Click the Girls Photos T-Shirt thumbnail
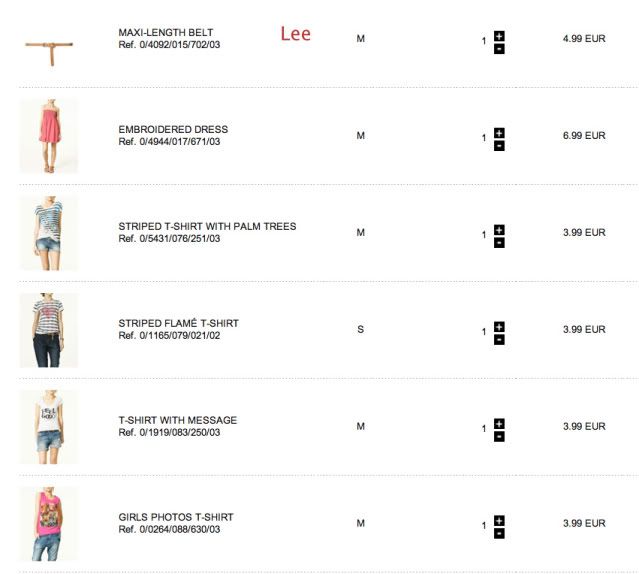The width and height of the screenshot is (639, 574). pos(48,524)
